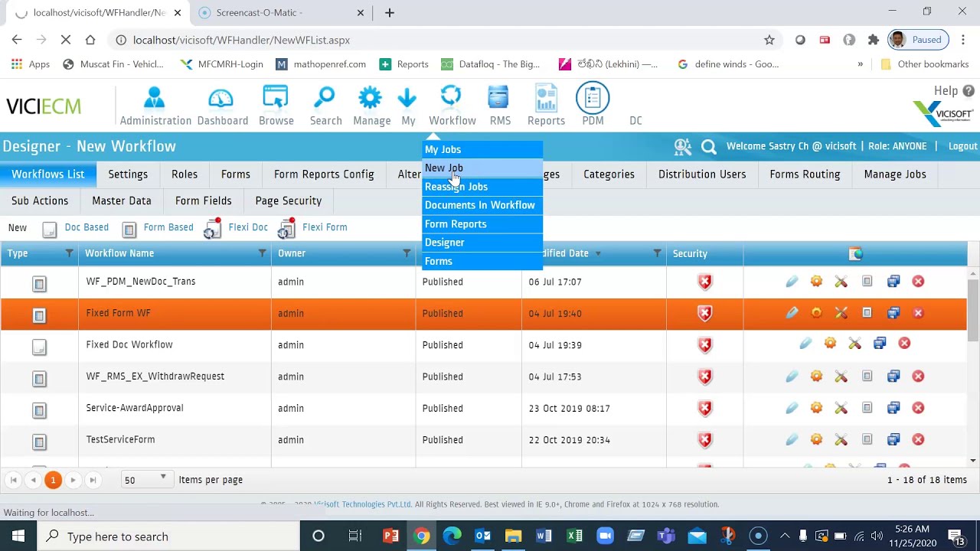Click copy icon for Fixed Doc Workflow
Viewport: 980px width, 551px height.
pyautogui.click(x=880, y=344)
